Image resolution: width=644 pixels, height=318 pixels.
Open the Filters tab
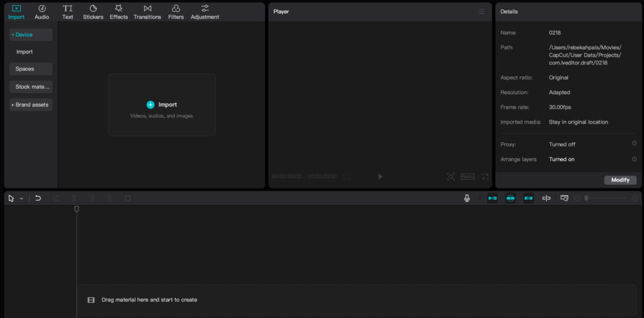pyautogui.click(x=176, y=13)
